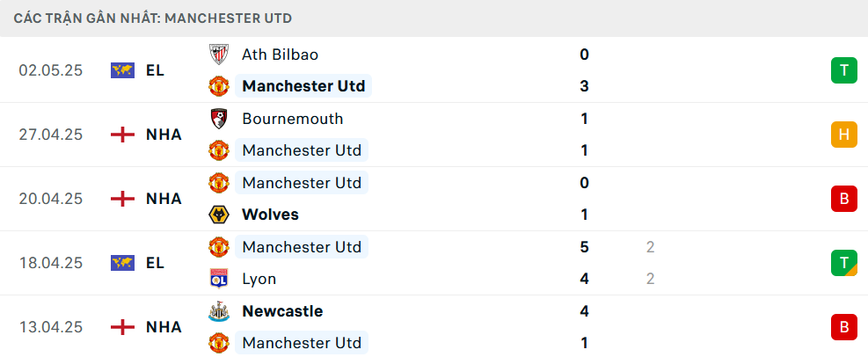Click the England flag on 13.04.25
The height and width of the screenshot is (357, 868).
pyautogui.click(x=122, y=327)
